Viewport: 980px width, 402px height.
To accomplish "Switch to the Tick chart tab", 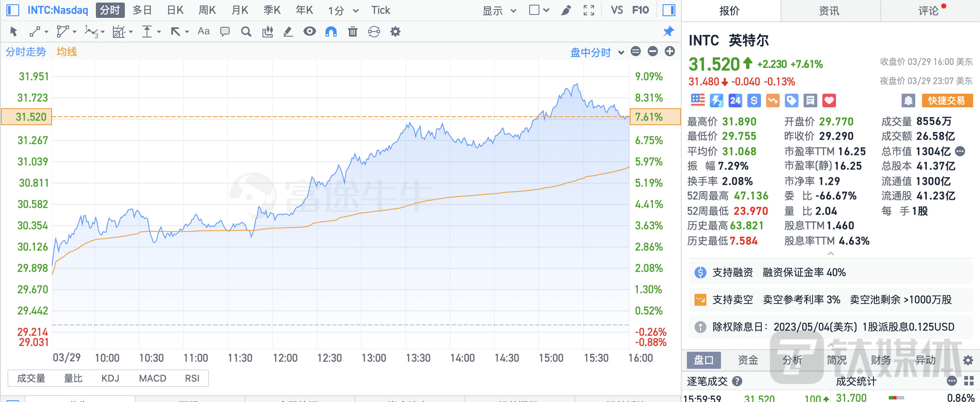I will click(380, 10).
